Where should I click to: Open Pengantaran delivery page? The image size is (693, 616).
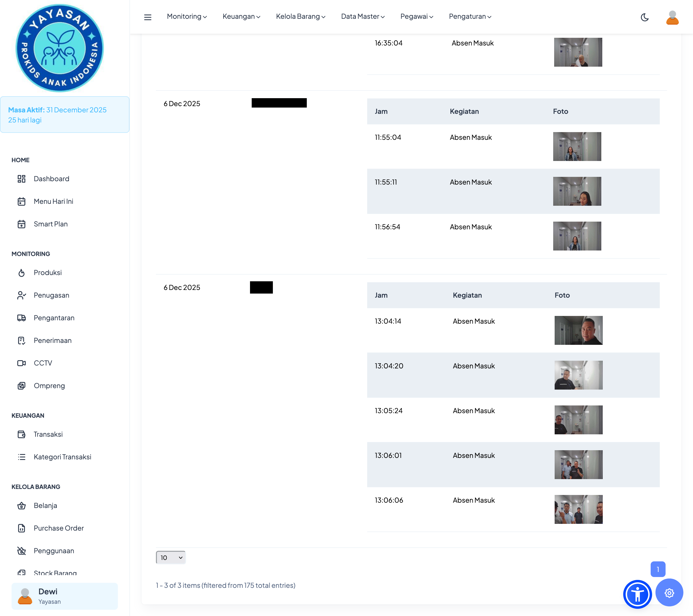[x=54, y=318]
